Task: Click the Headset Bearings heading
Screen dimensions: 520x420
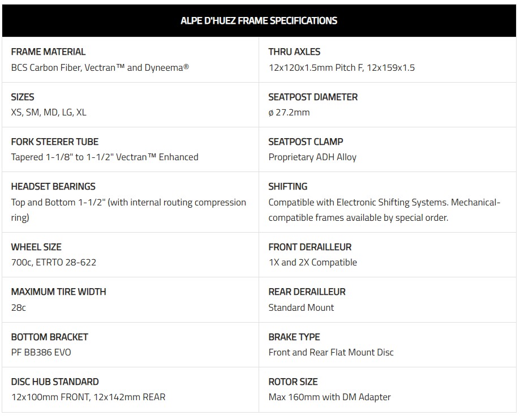Action: click(53, 186)
